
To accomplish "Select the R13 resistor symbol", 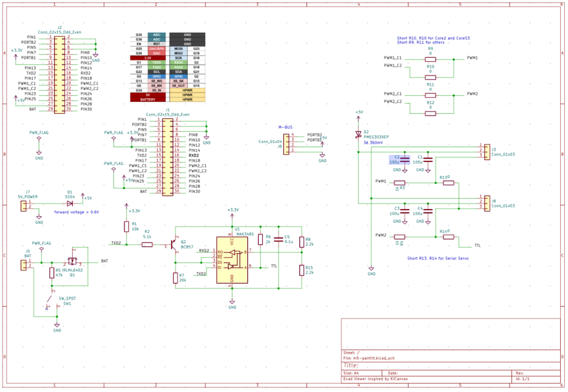I will (x=449, y=183).
